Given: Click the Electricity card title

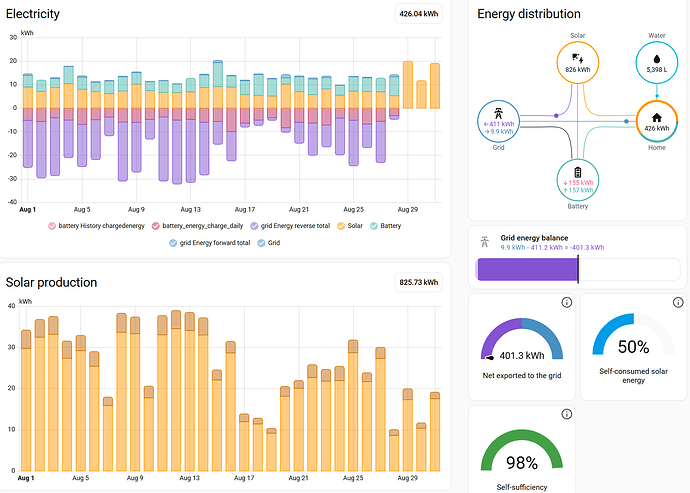Looking at the screenshot, I should tap(33, 14).
